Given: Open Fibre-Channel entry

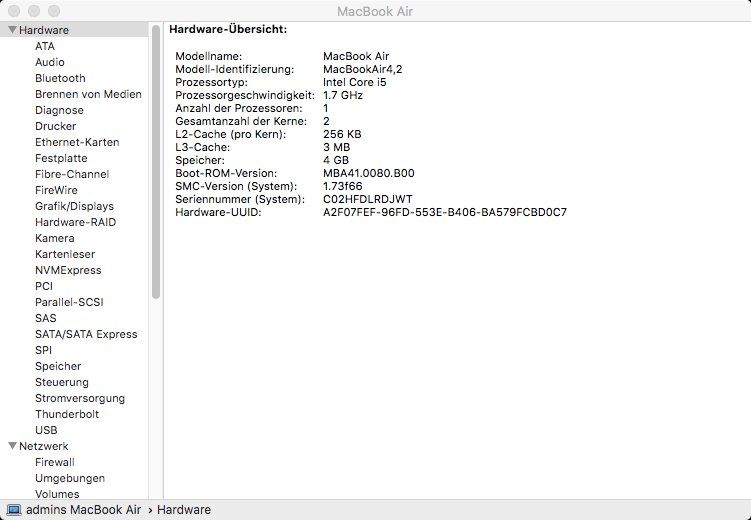Looking at the screenshot, I should (72, 174).
